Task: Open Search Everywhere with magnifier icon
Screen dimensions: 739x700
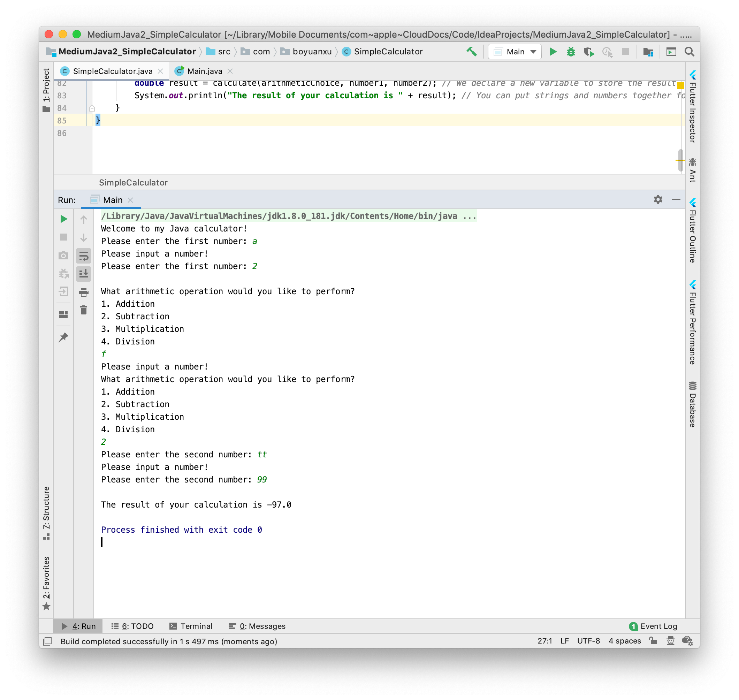Action: pyautogui.click(x=690, y=52)
